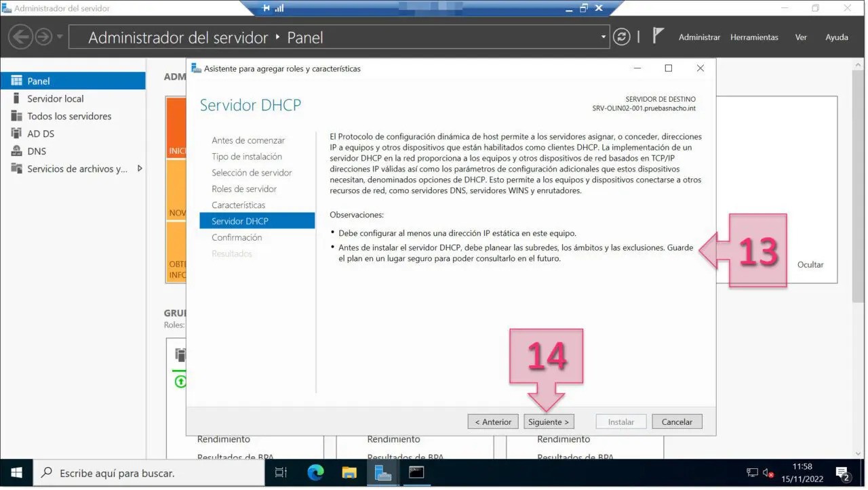Open the Herramientas menu
This screenshot has height=490, width=868.
754,37
